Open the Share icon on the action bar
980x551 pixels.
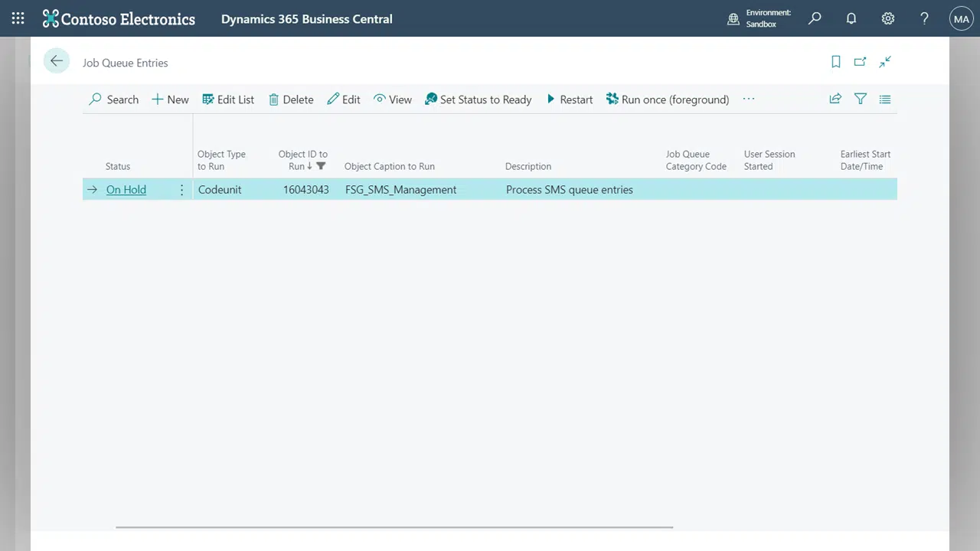835,99
